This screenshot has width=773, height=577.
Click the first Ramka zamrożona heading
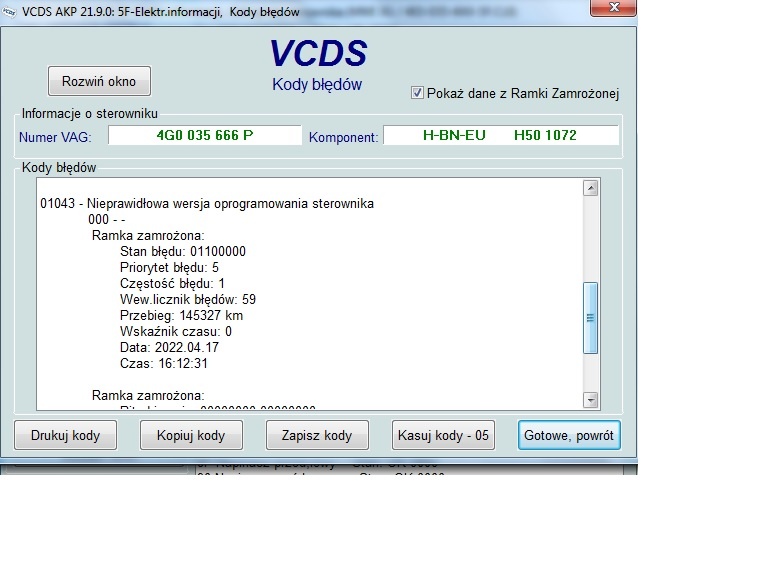pyautogui.click(x=148, y=236)
